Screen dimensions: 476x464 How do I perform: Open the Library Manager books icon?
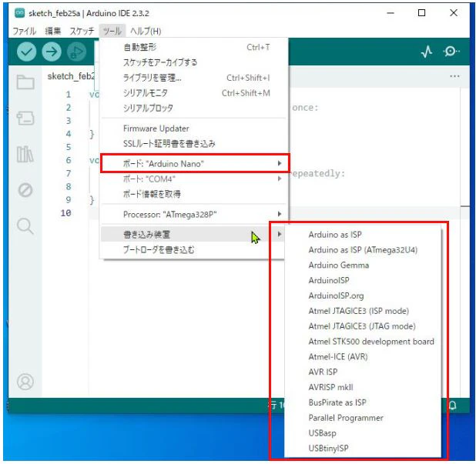click(25, 154)
